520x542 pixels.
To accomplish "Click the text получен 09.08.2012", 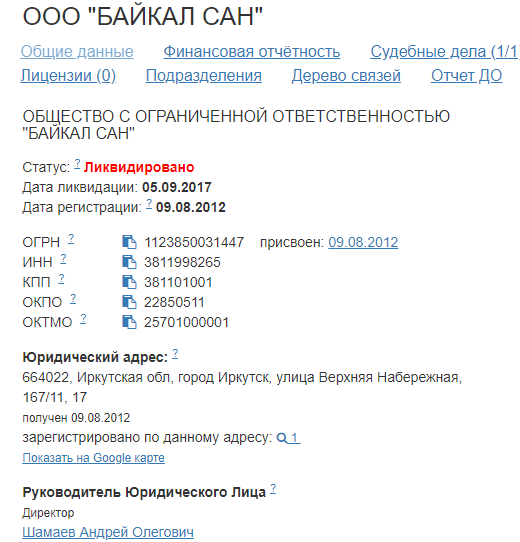I will pyautogui.click(x=76, y=418).
